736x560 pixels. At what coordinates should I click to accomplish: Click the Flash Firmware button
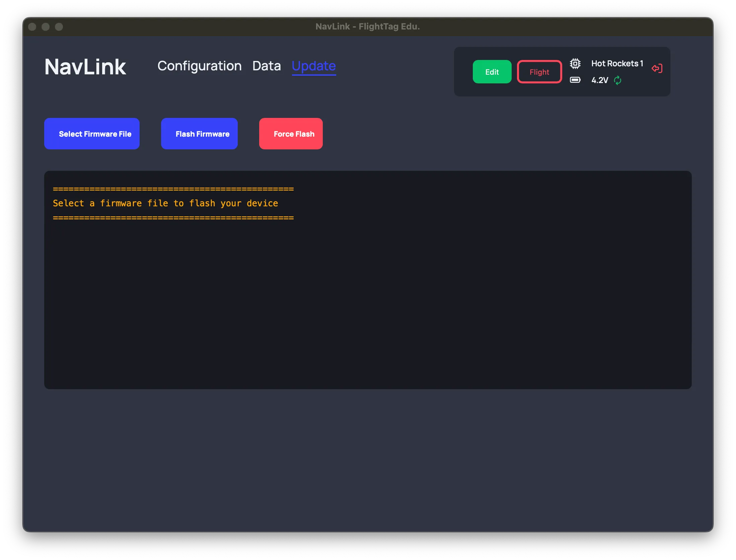[199, 133]
